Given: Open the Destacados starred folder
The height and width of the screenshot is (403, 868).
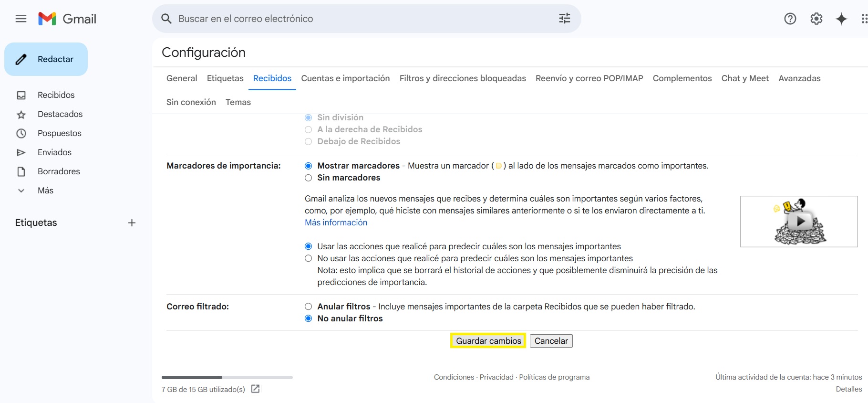Looking at the screenshot, I should pos(60,114).
